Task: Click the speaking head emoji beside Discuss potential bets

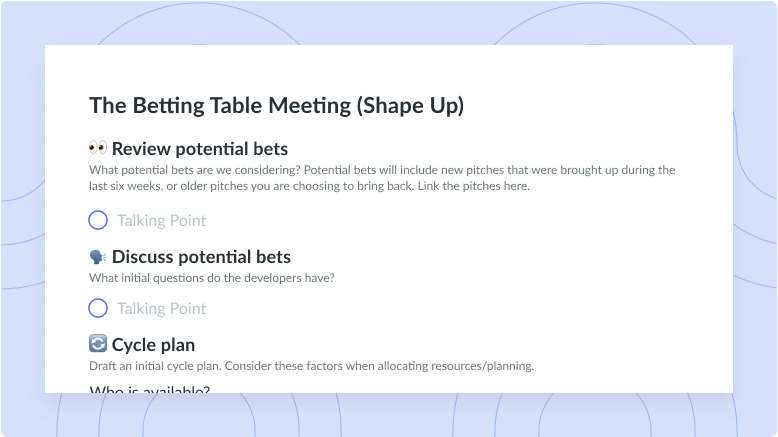Action: pyautogui.click(x=98, y=257)
